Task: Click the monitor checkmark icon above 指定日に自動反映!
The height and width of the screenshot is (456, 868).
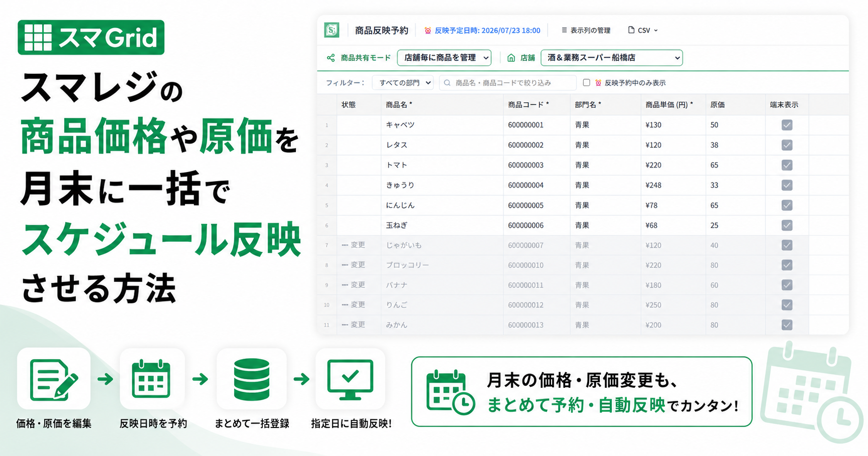Action: point(350,379)
